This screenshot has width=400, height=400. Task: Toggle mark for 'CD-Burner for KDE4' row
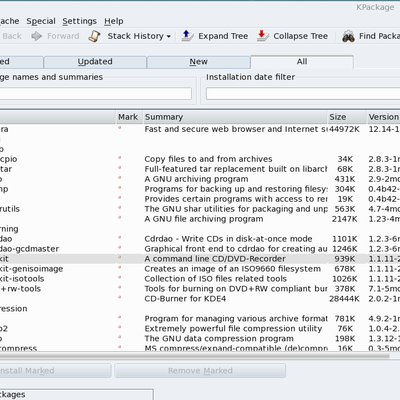119,297
